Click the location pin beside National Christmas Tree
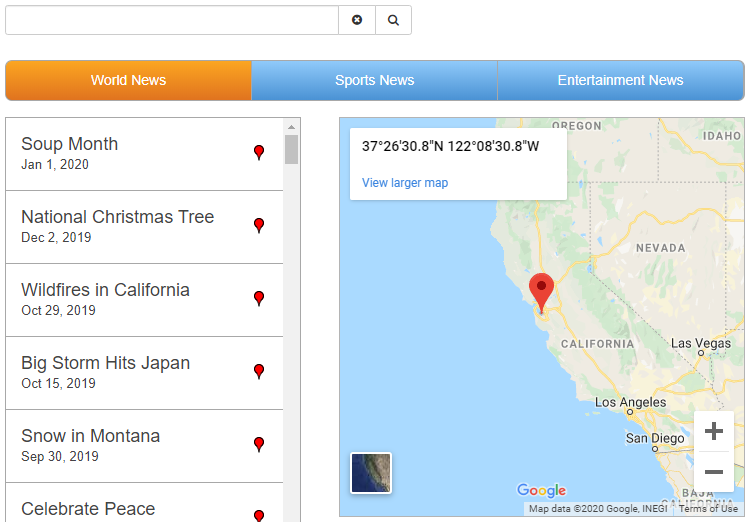This screenshot has width=750, height=522. pos(259,225)
